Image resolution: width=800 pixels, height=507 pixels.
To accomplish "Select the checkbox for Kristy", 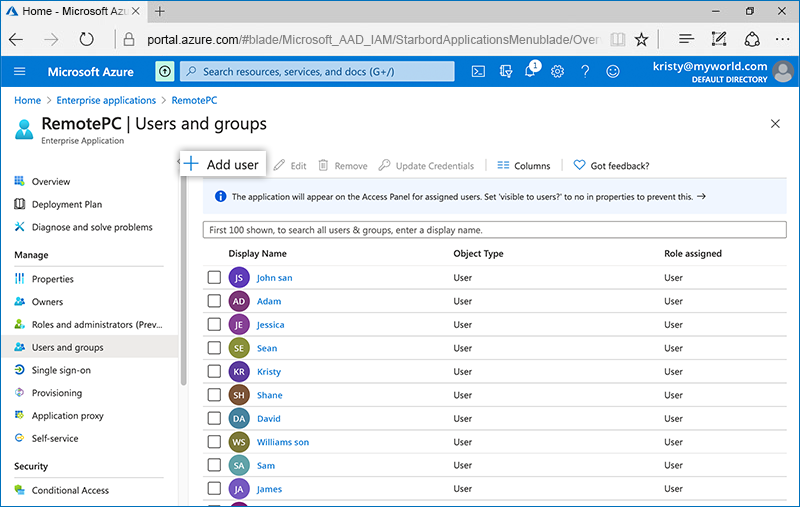I will [x=214, y=371].
